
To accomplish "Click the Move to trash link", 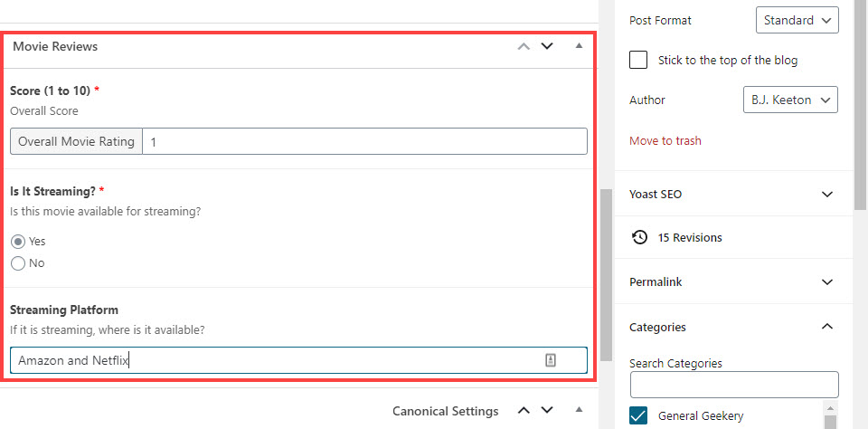I will (x=665, y=141).
